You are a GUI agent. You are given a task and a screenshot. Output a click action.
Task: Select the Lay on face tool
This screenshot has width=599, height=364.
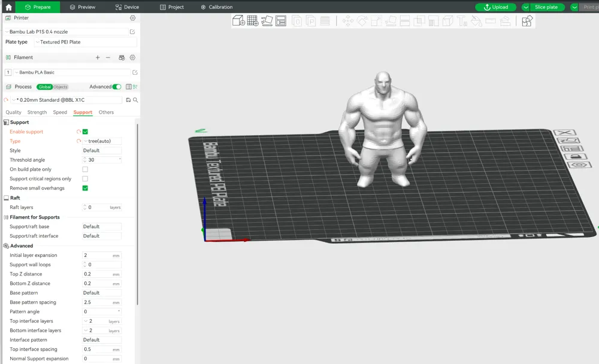click(x=391, y=21)
